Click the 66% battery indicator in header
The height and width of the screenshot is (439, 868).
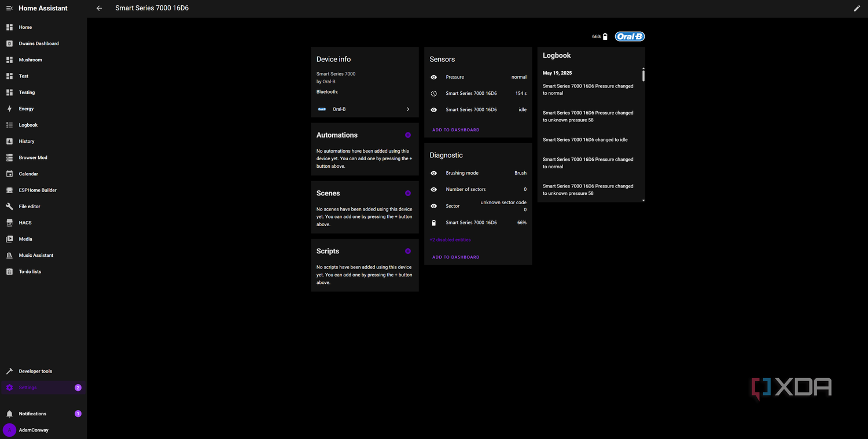600,36
